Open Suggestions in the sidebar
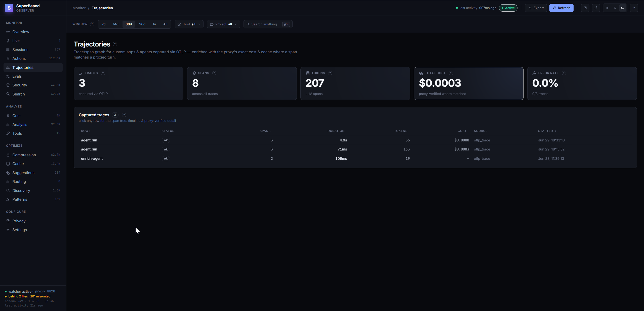Viewport: 644px width, 311px height. pyautogui.click(x=33, y=173)
